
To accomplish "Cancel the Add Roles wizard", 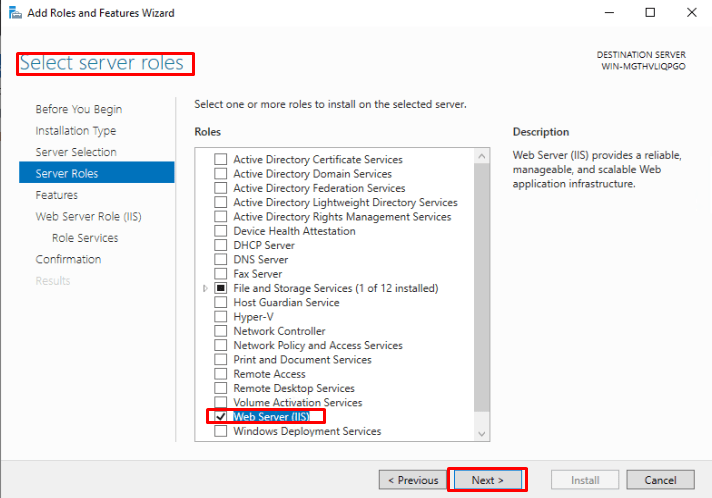I will pos(660,480).
